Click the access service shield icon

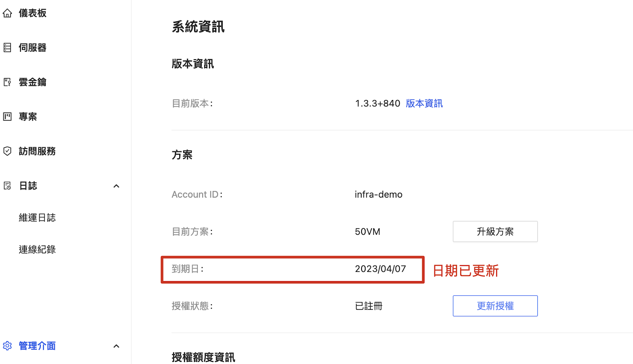pos(8,151)
